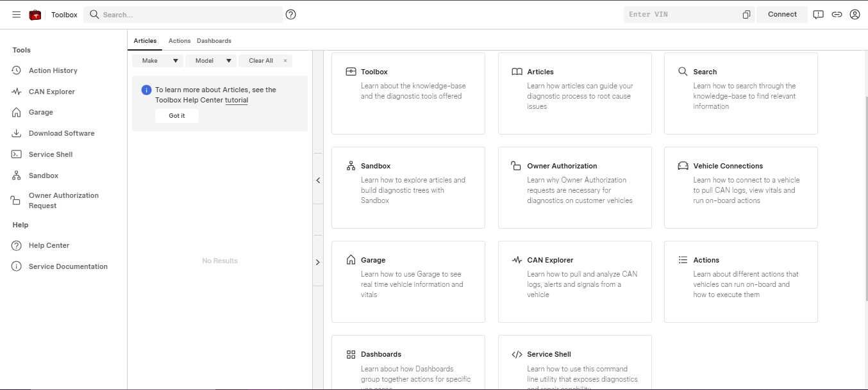Open the Garage help card

tap(408, 282)
